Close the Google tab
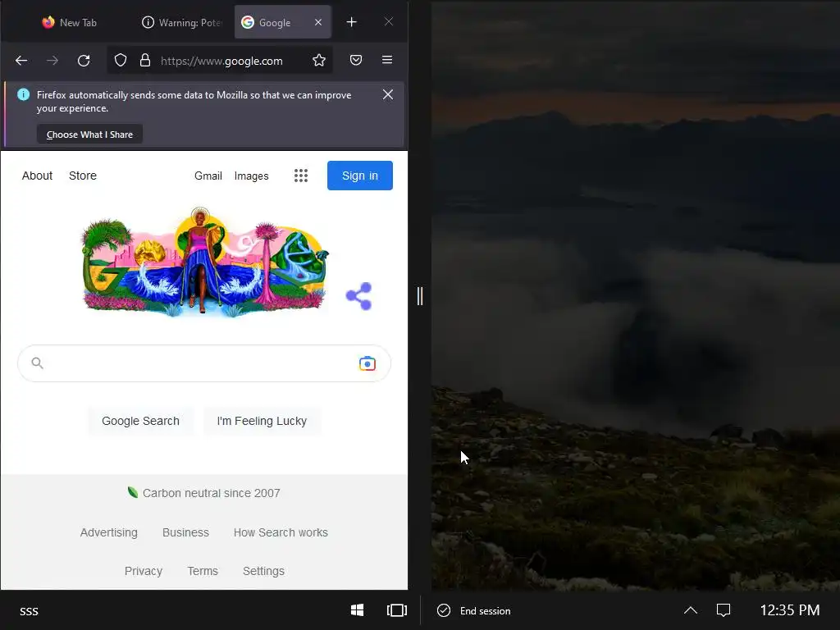Screen dimensions: 840x630 (318, 22)
